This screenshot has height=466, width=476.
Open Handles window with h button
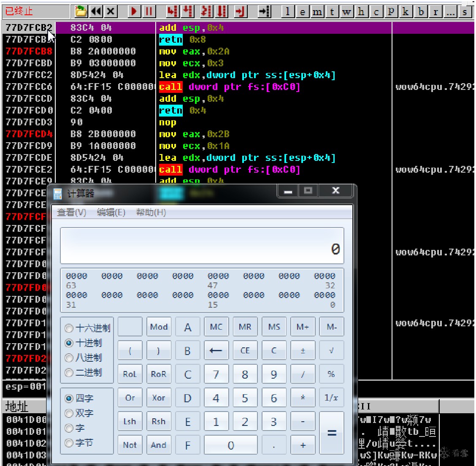click(361, 11)
